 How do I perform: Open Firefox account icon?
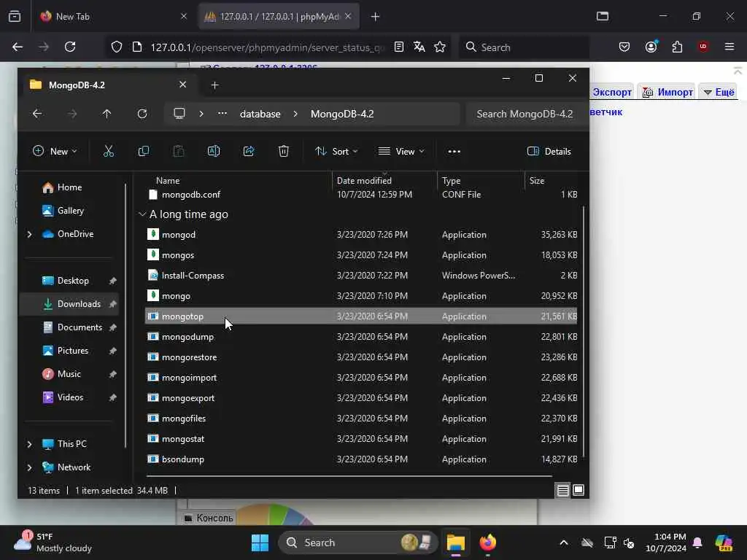(651, 47)
